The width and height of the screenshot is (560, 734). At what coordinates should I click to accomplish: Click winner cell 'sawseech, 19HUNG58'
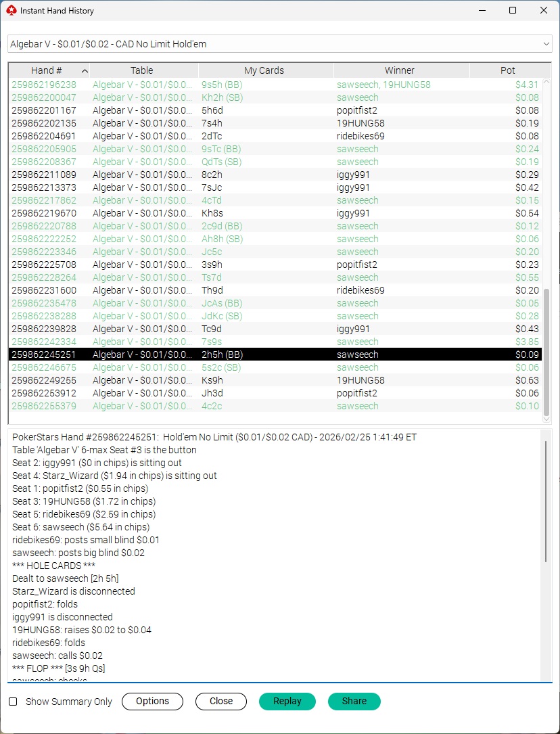[x=383, y=85]
